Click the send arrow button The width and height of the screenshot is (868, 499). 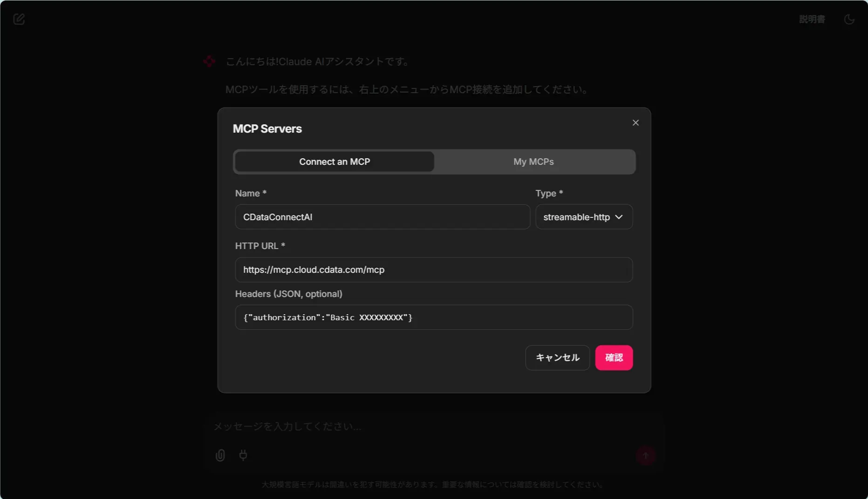tap(646, 456)
